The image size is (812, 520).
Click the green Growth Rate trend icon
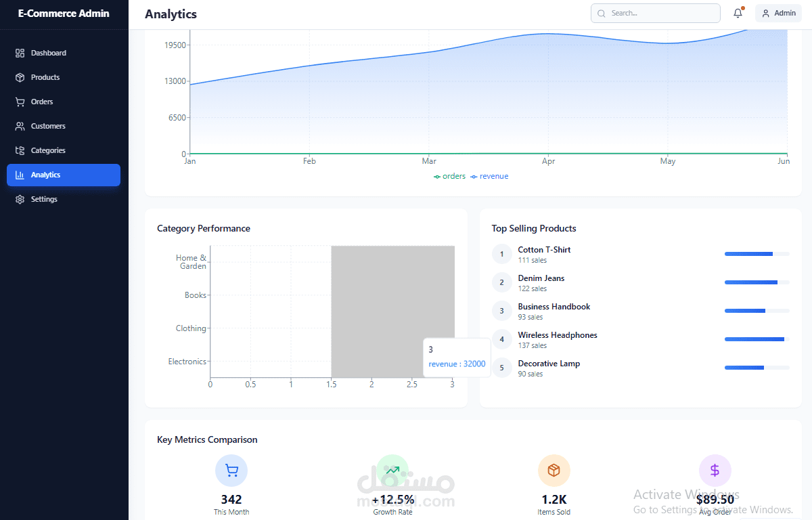(x=392, y=471)
